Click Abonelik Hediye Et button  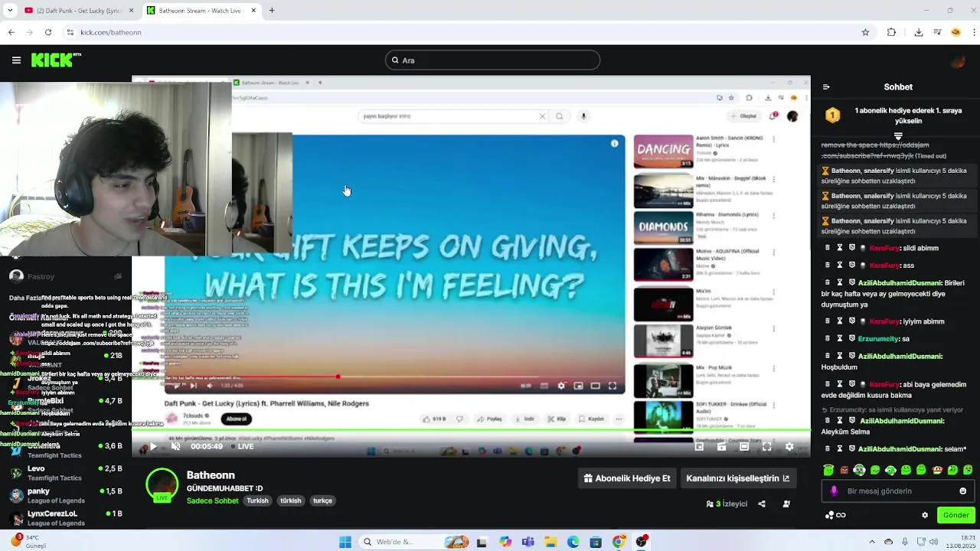coord(627,478)
